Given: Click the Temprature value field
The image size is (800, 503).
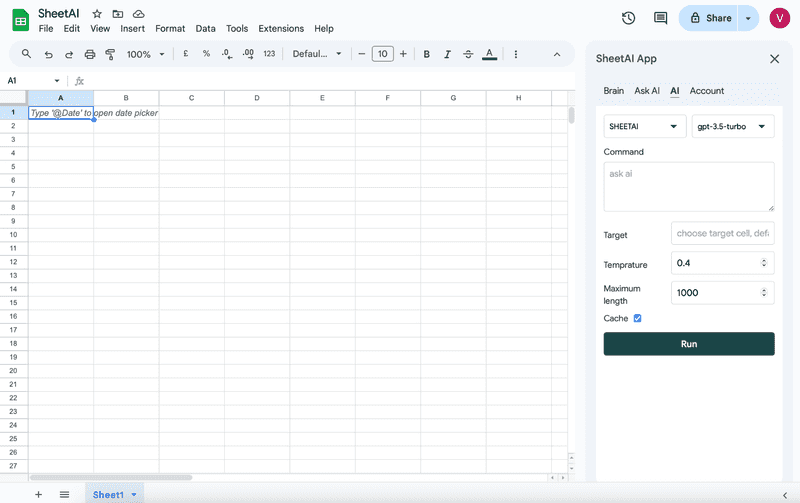Looking at the screenshot, I should click(x=722, y=263).
